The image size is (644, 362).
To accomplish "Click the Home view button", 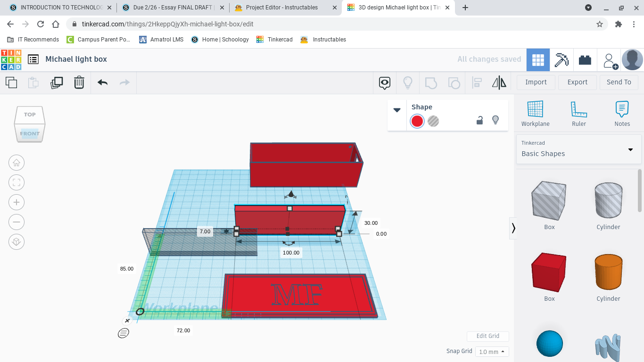I will point(17,163).
